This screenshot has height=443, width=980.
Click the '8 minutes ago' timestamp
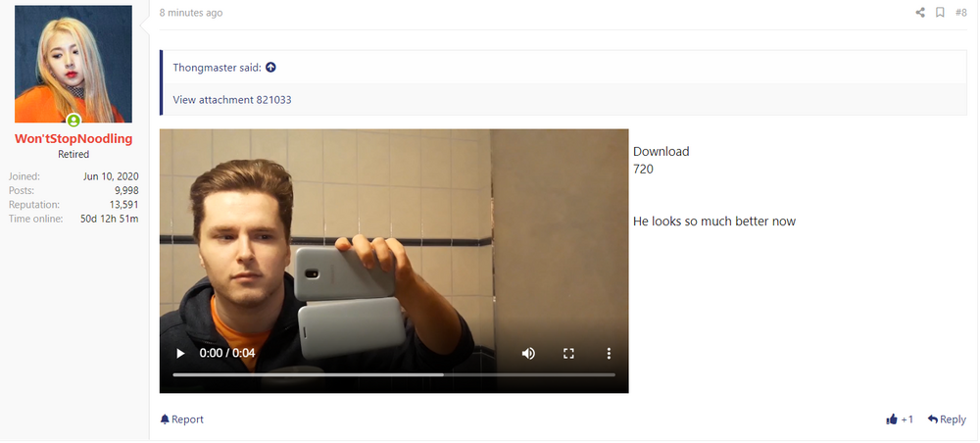coord(191,13)
